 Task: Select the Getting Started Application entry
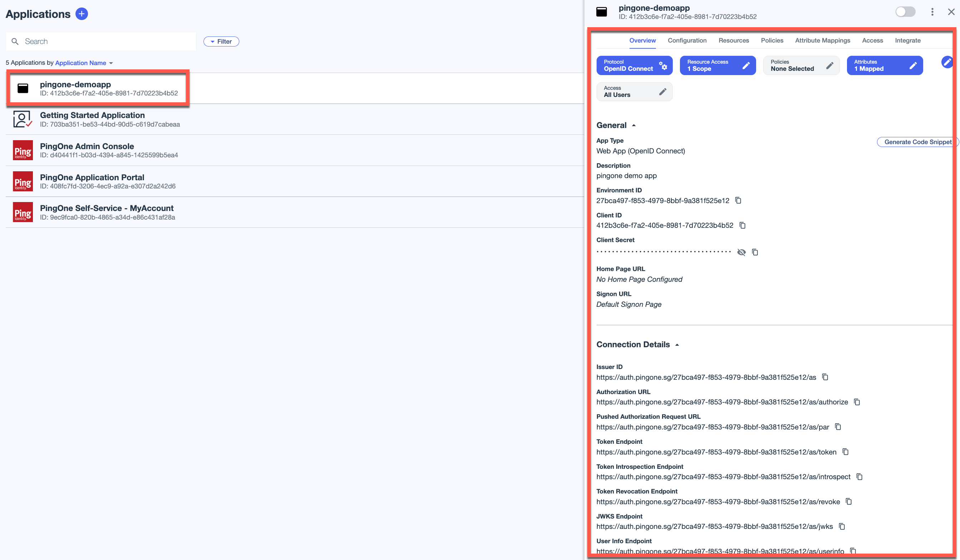pos(92,119)
